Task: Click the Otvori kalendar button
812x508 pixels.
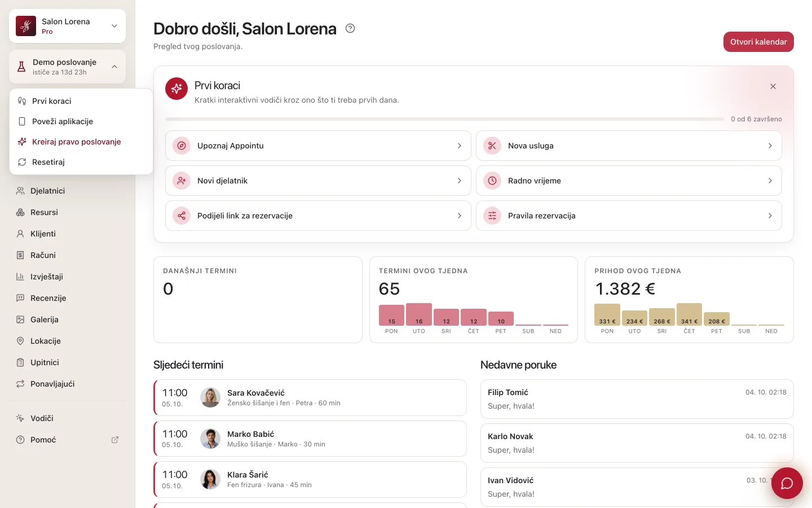Action: pos(758,42)
